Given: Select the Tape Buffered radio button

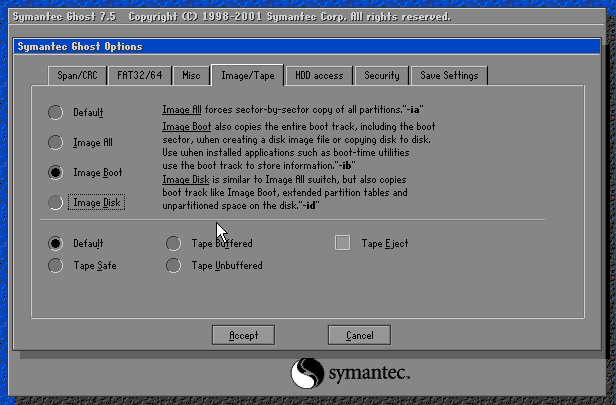Looking at the screenshot, I should (x=173, y=243).
